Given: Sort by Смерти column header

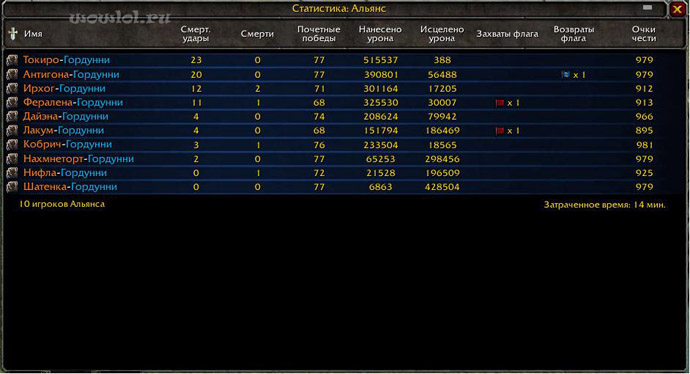Looking at the screenshot, I should (257, 34).
